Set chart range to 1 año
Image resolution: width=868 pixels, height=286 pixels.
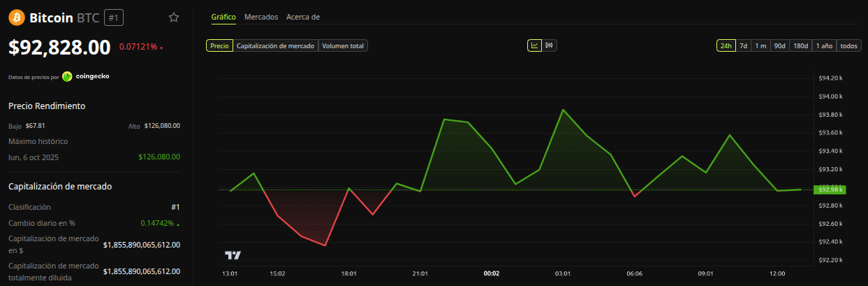(824, 45)
